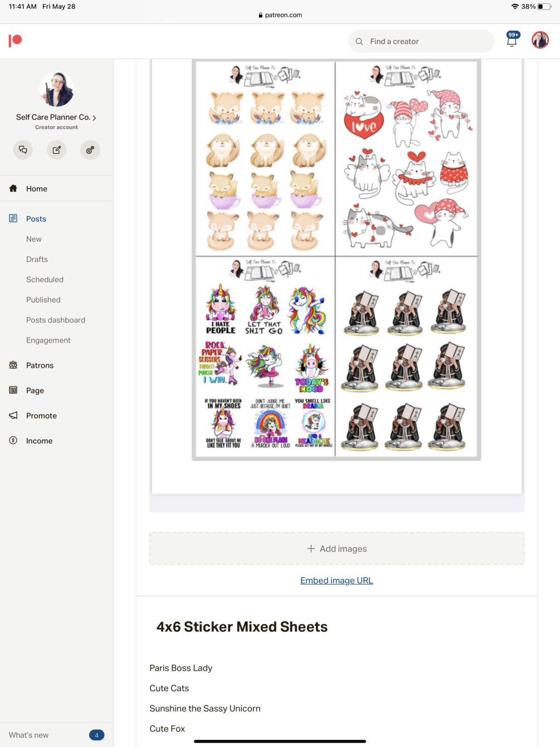The width and height of the screenshot is (560, 747).
Task: Click the sticker sheets image thumbnail
Action: (337, 260)
